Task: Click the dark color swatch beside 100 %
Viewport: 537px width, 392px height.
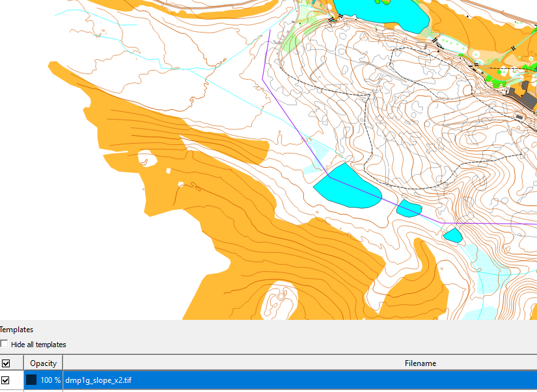Action: point(31,380)
